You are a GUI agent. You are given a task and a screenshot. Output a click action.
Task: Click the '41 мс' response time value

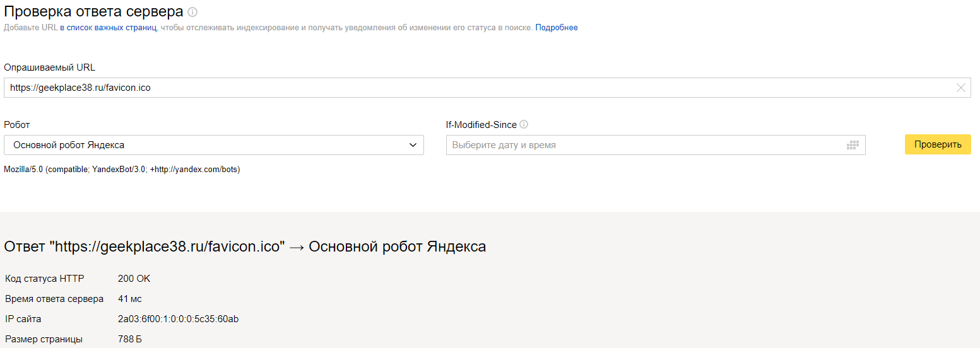point(130,299)
